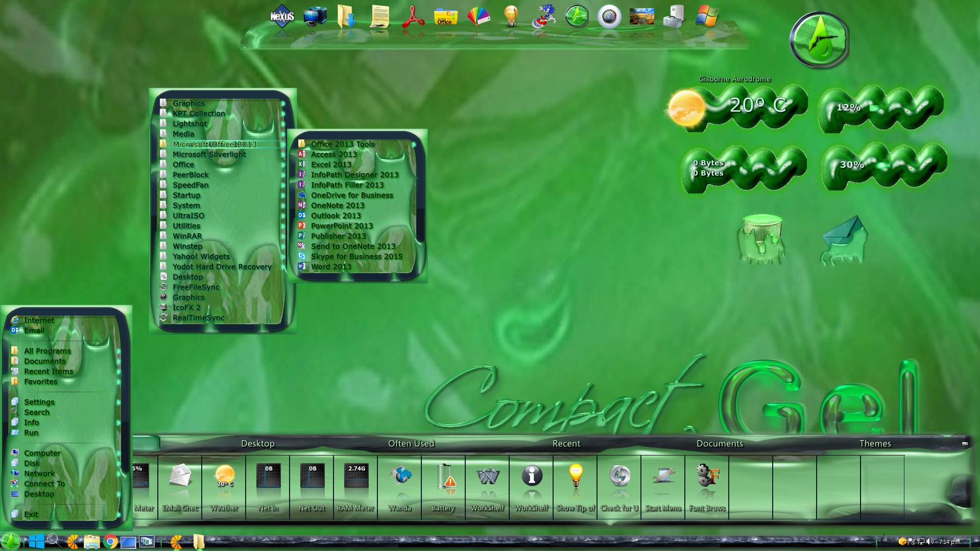
Task: Click the Battery icon on the shelf
Action: click(443, 477)
